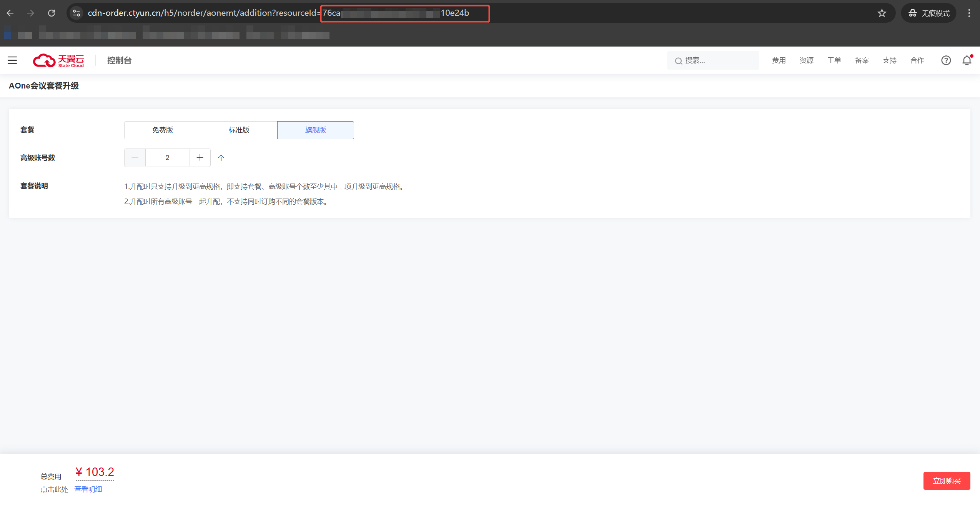980x506 pixels.
Task: Increase advanced account count with plus
Action: tap(200, 158)
